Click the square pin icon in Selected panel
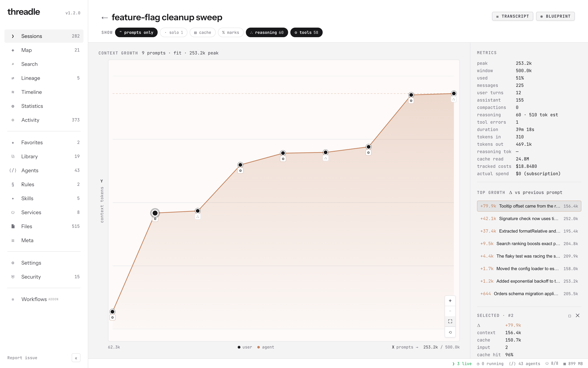This screenshot has height=368, width=588. [x=570, y=316]
